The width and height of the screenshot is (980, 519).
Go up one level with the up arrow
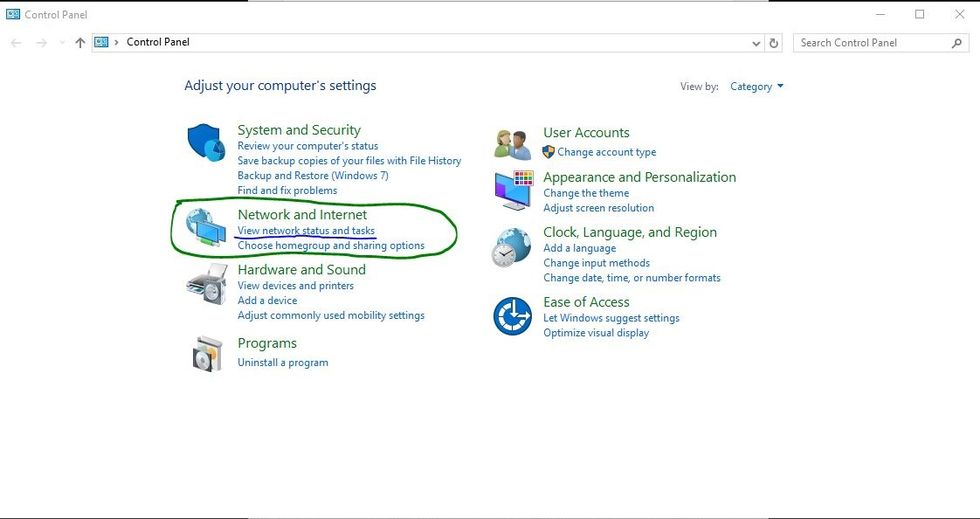[80, 43]
